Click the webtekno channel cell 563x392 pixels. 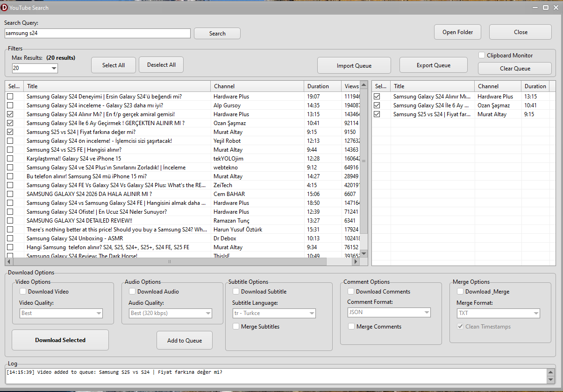tap(226, 168)
